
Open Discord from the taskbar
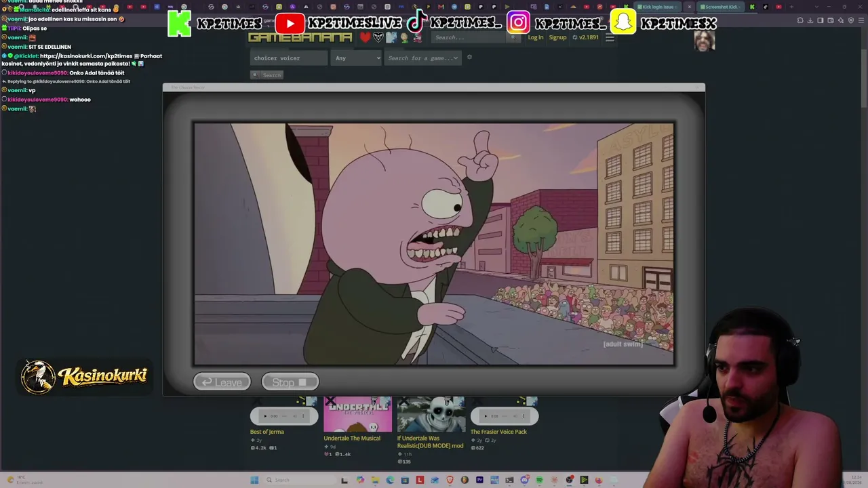524,480
